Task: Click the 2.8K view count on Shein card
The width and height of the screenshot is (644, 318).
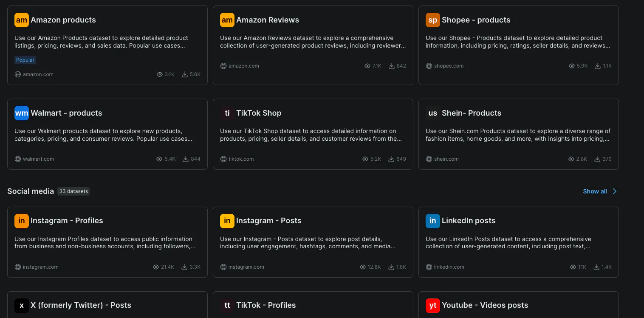Action: pyautogui.click(x=582, y=159)
